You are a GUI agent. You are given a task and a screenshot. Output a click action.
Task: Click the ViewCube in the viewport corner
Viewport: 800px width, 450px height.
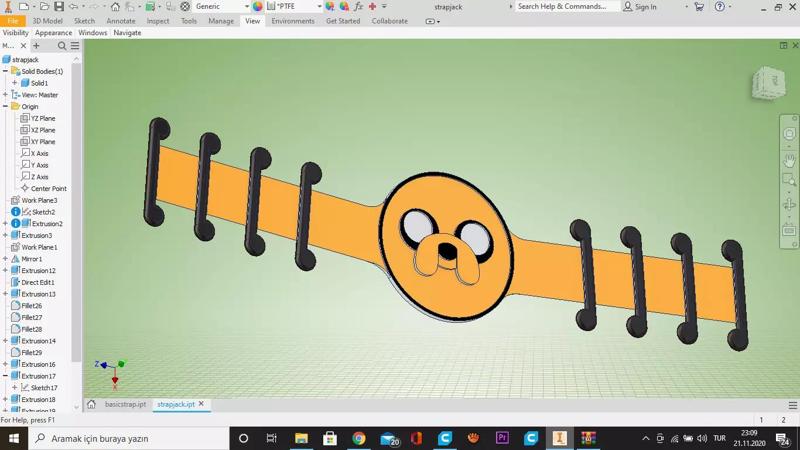pos(768,83)
